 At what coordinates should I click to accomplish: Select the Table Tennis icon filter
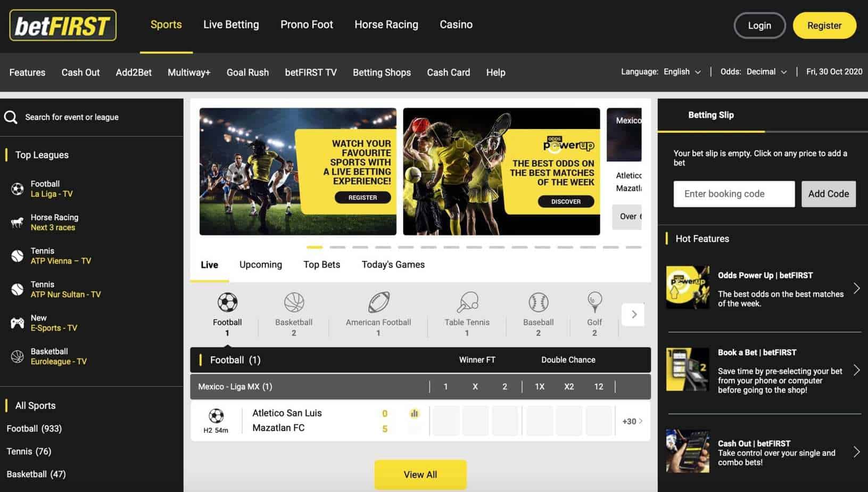coord(467,302)
